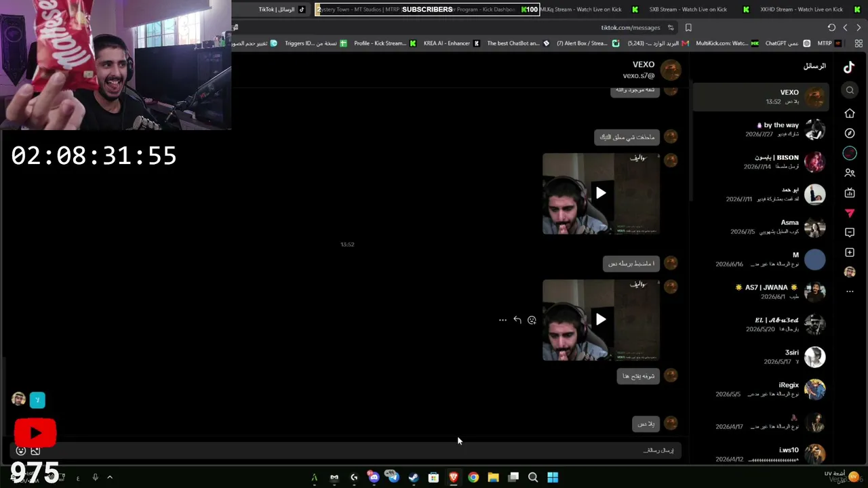
Task: Click VEXO's avatar in chat header
Action: click(671, 70)
